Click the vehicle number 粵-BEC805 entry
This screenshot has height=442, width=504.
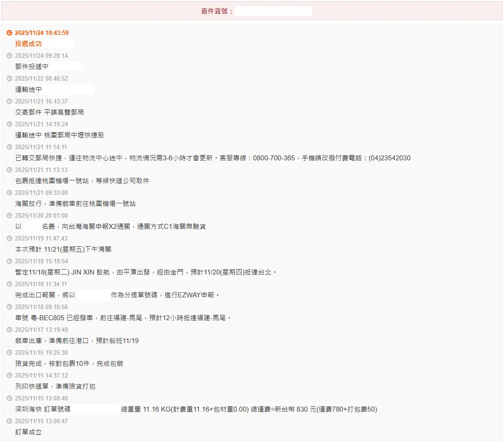[123, 318]
